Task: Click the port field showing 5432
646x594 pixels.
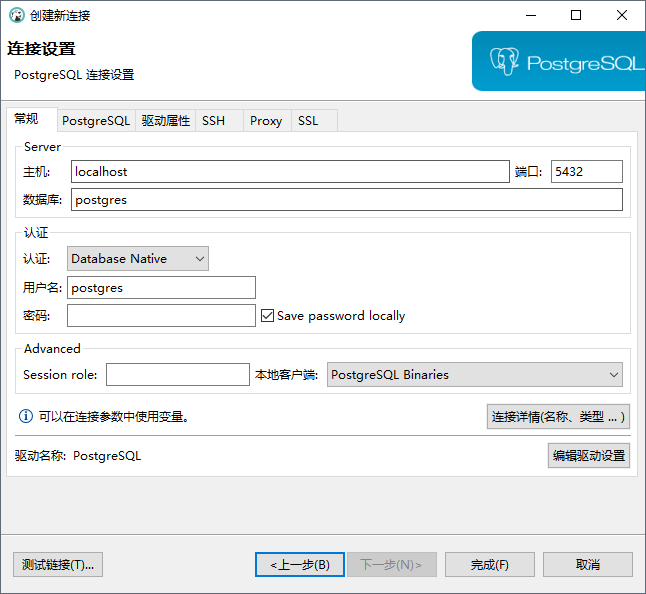Action: [587, 171]
